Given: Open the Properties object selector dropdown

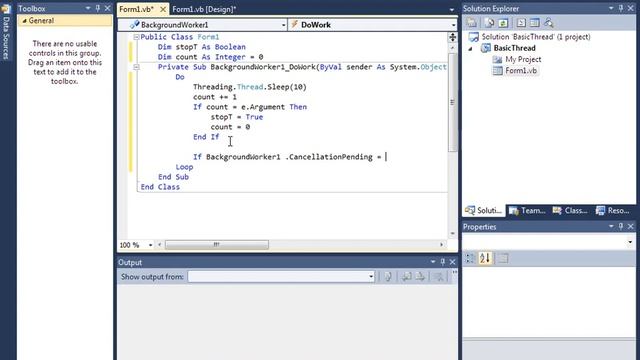Looking at the screenshot, I should 630,242.
